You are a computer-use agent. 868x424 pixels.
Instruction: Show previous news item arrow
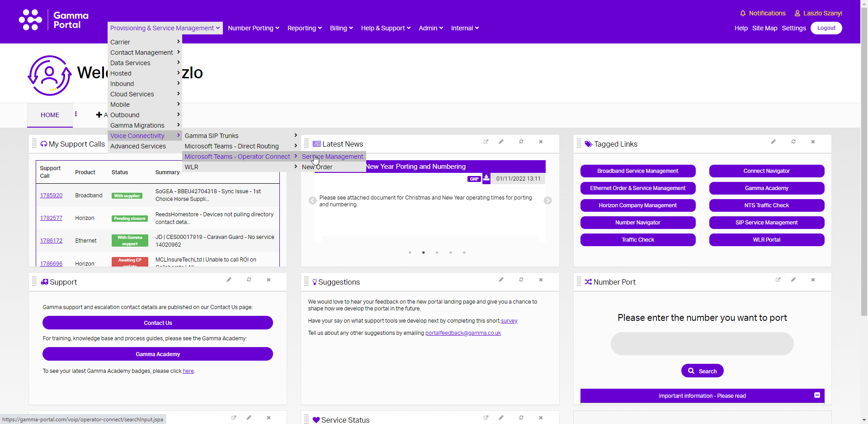312,200
